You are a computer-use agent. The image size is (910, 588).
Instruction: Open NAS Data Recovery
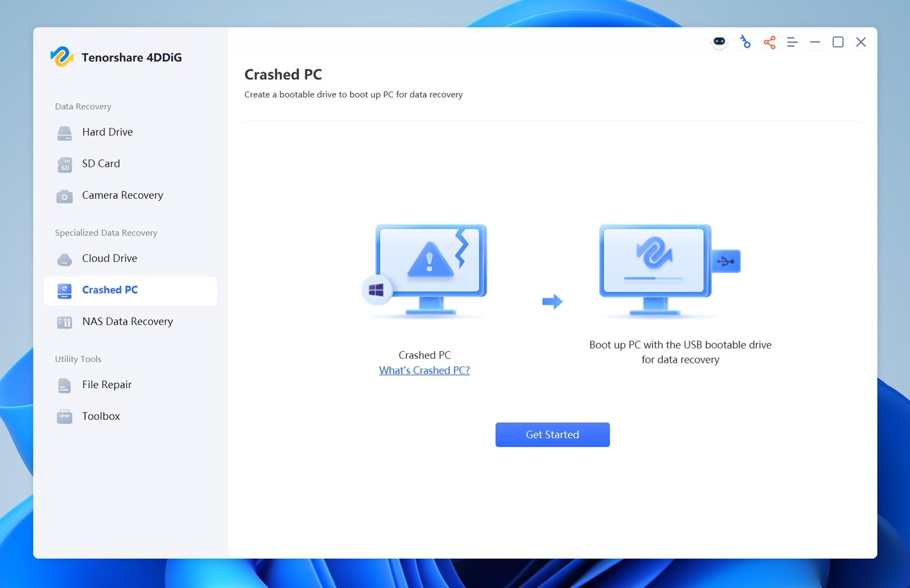[131, 322]
